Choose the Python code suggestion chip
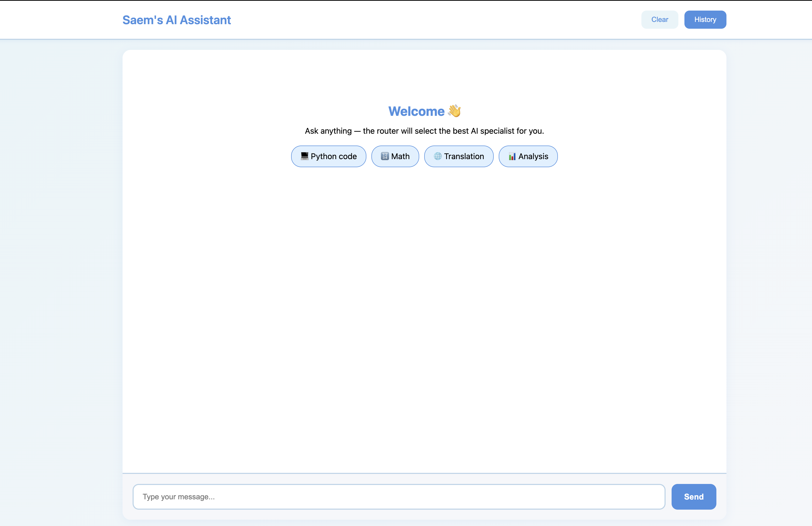Screen dimensions: 812x526 pyautogui.click(x=329, y=156)
